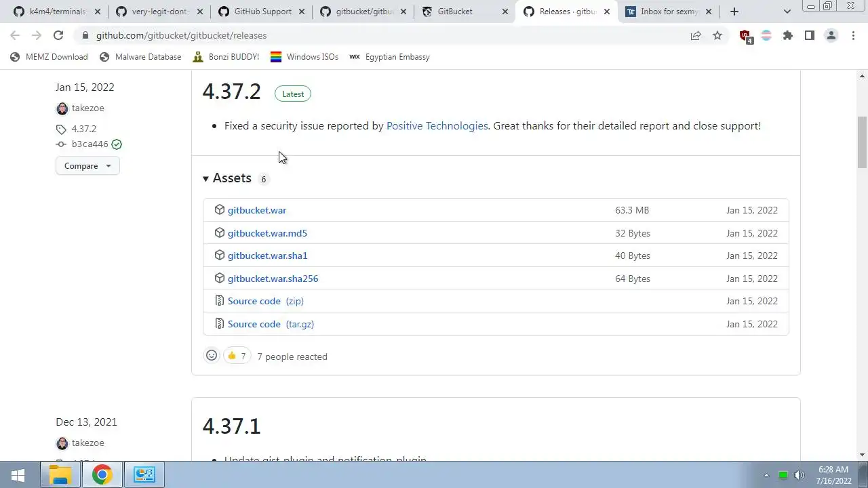
Task: Open File Explorer from the taskbar
Action: coord(60,475)
